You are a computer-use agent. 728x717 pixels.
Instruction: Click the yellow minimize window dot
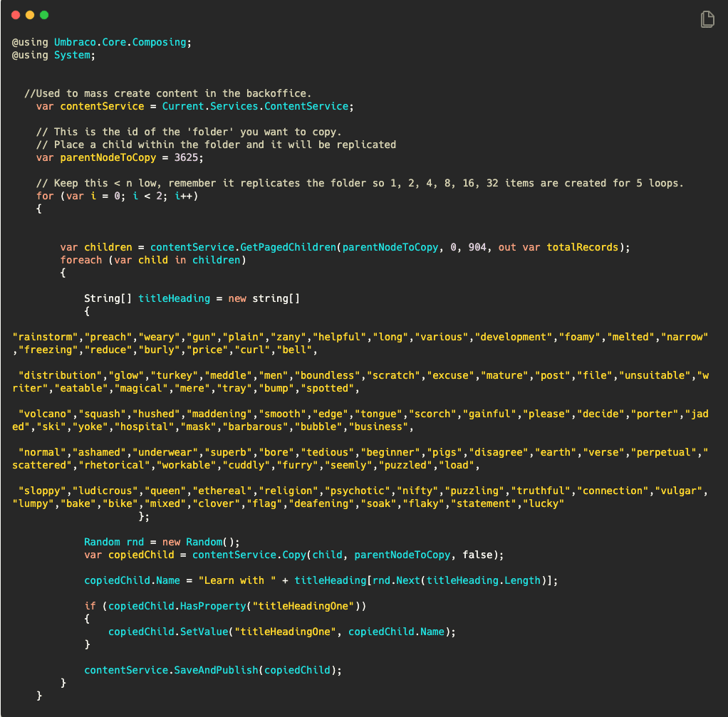(x=30, y=15)
